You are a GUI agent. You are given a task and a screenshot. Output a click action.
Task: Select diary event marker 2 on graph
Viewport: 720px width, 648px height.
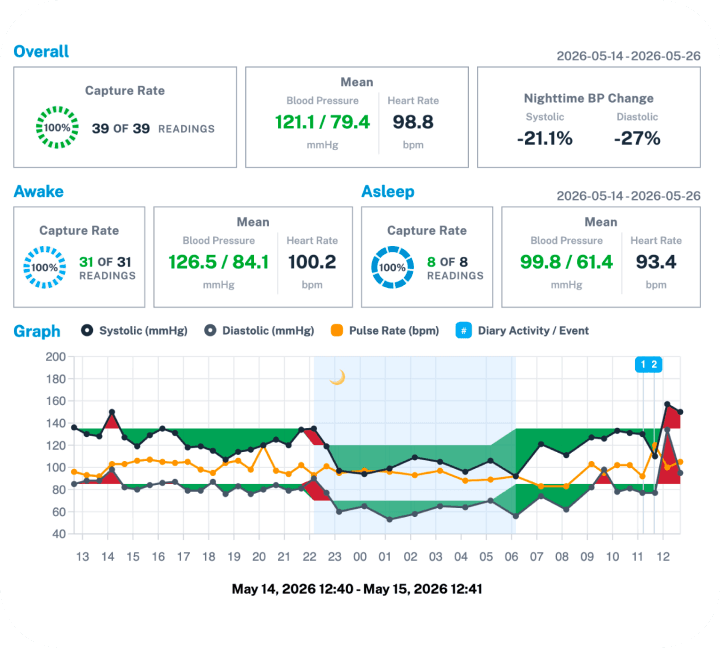655,365
